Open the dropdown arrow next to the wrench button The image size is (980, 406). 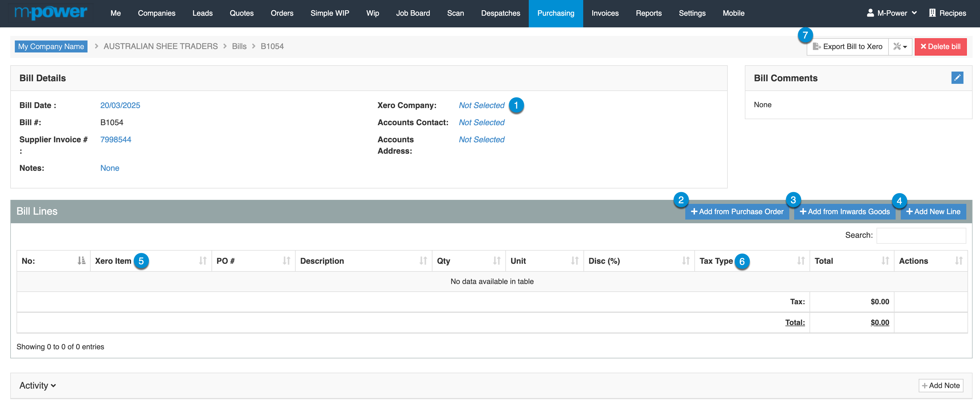point(906,47)
